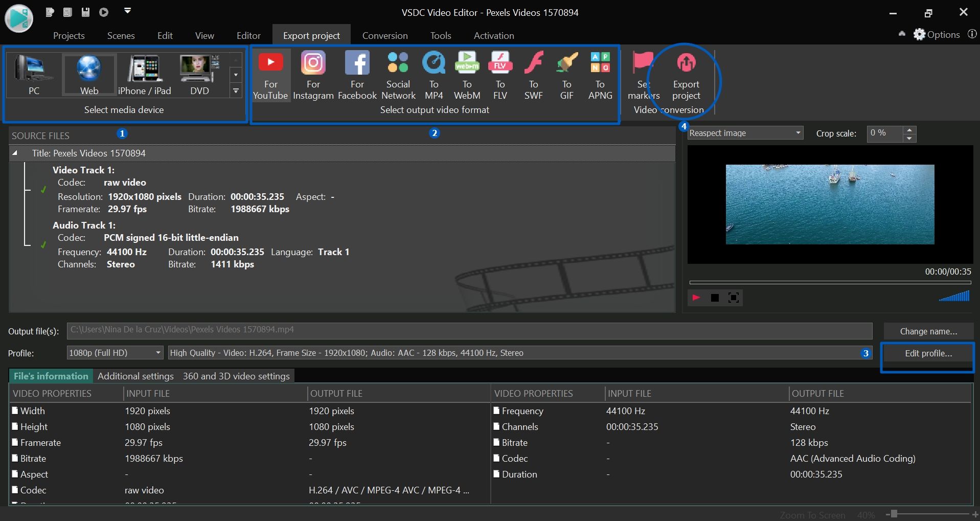Click the AAC (Advanced Audio Coding) value
This screenshot has height=521, width=980.
tap(853, 458)
